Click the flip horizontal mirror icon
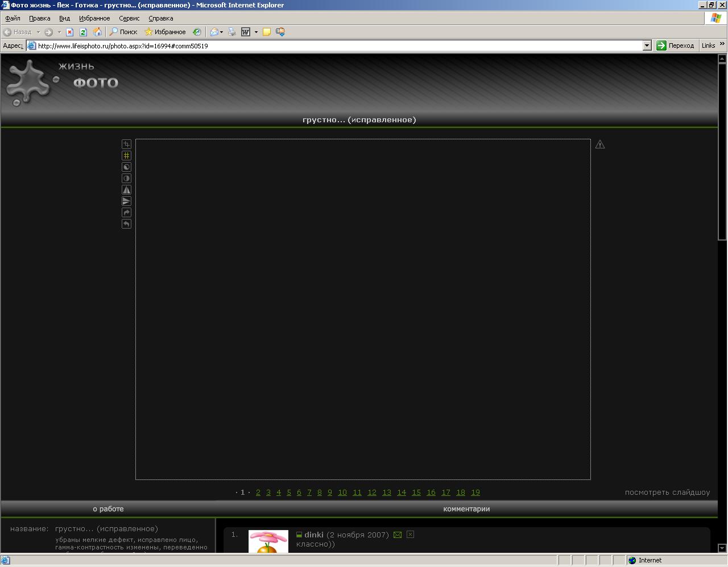Screen dimensions: 728x567 coord(126,190)
